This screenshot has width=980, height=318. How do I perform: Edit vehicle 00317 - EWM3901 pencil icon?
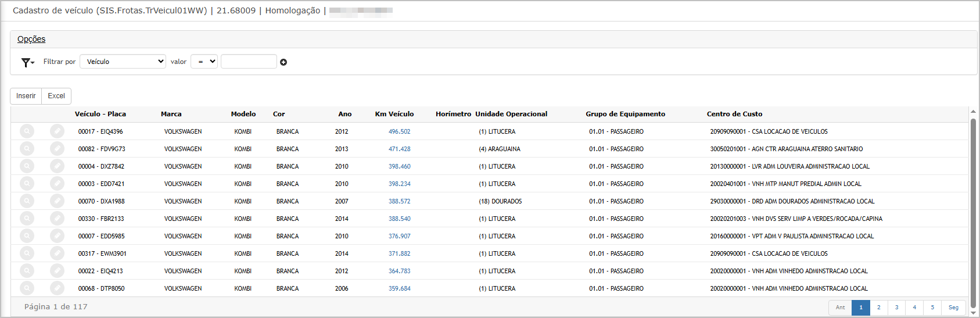pyautogui.click(x=57, y=253)
